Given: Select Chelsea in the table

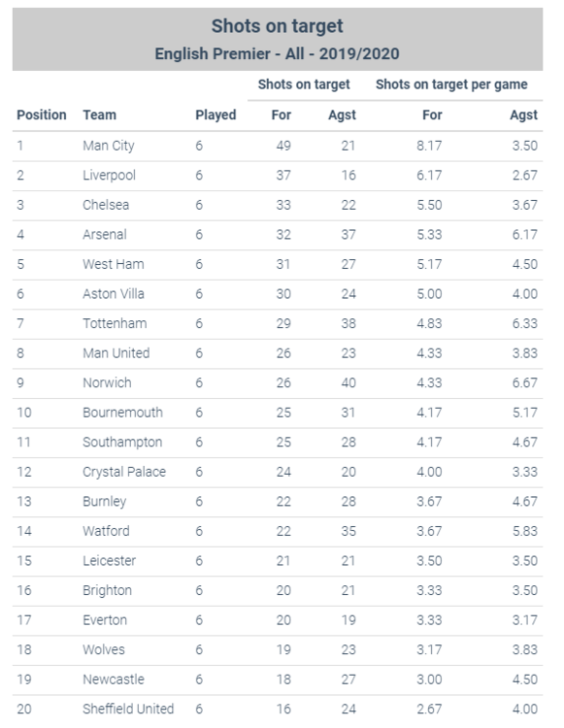Looking at the screenshot, I should coord(106,205).
